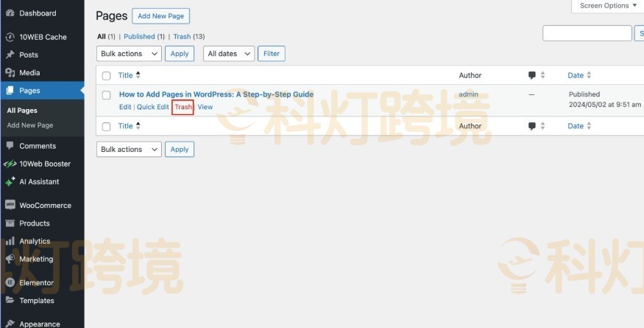Click the AI Assistant sparkle icon
The image size is (644, 328).
10,182
